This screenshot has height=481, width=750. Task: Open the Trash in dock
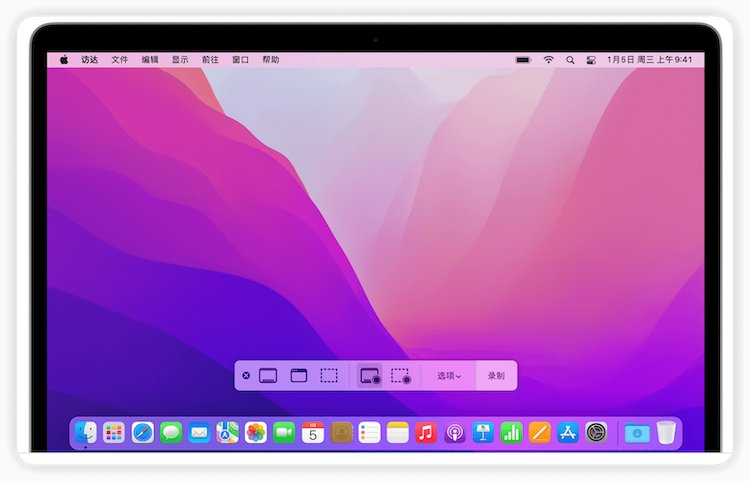click(x=666, y=432)
